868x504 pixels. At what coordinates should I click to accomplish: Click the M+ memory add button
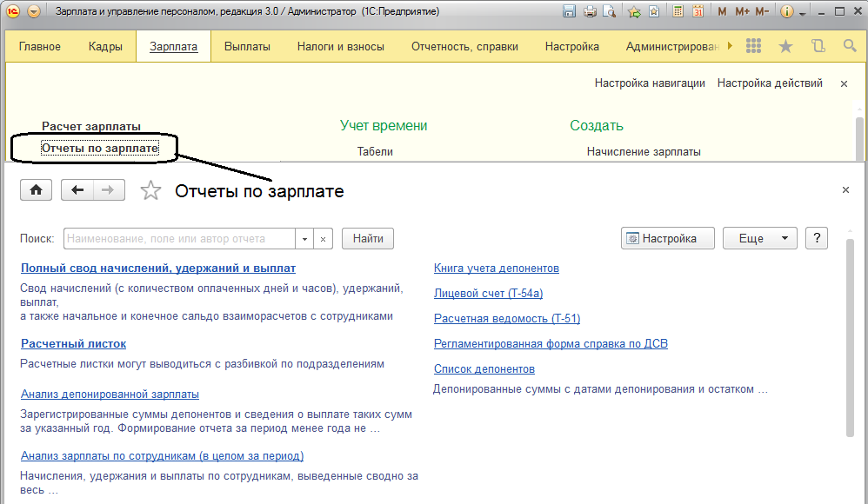743,11
